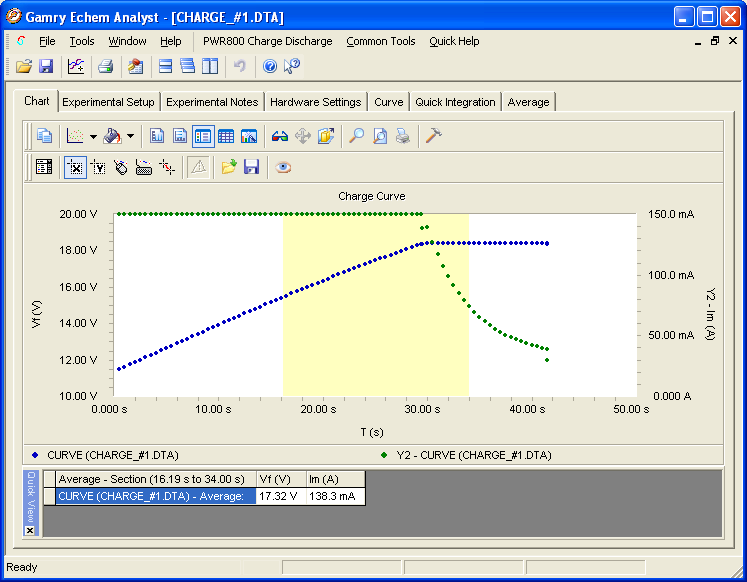Viewport: 747px width, 582px height.
Task: Select portion of curve using the mouse
Action: [x=121, y=167]
